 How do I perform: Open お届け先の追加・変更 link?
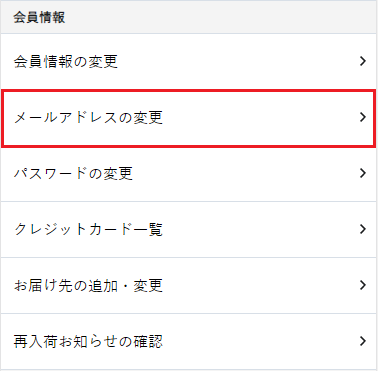coord(189,285)
